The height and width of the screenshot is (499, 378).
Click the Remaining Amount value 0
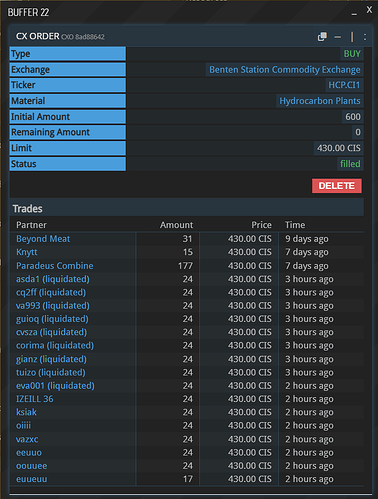[358, 132]
